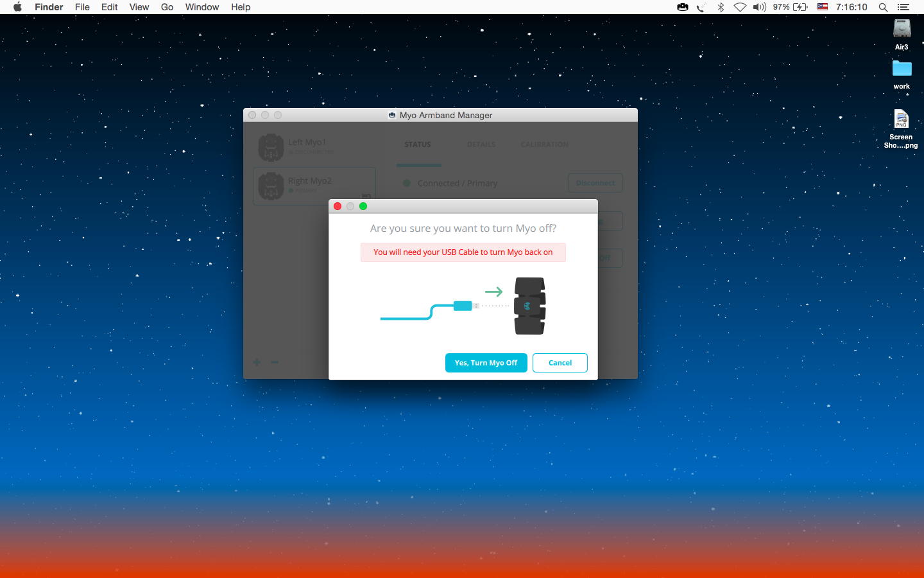924x578 pixels.
Task: Open the Bluetooth menu bar icon
Action: coord(721,7)
